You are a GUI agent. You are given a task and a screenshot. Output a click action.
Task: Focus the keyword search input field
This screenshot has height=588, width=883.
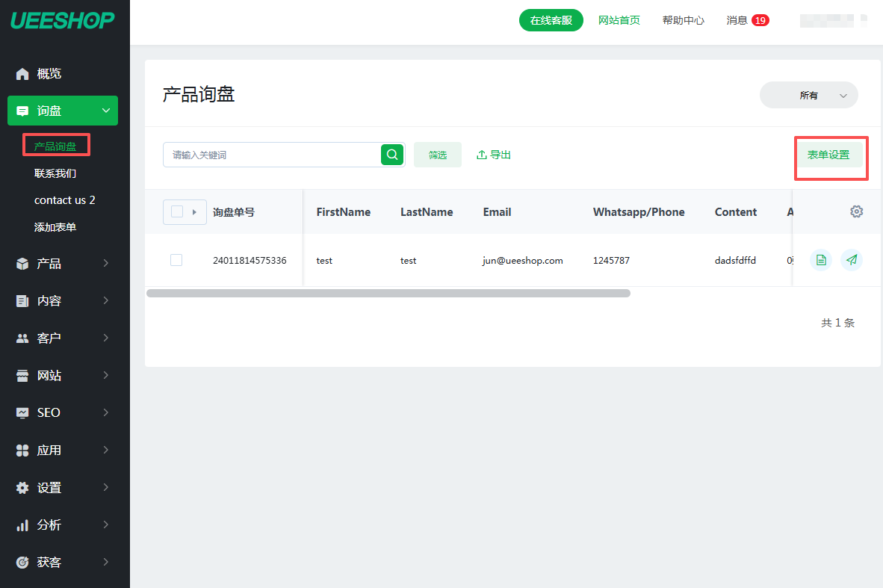pos(272,155)
